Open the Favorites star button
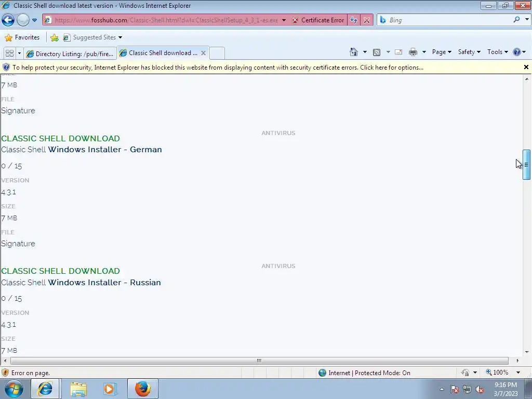The image size is (532, 399). point(22,37)
